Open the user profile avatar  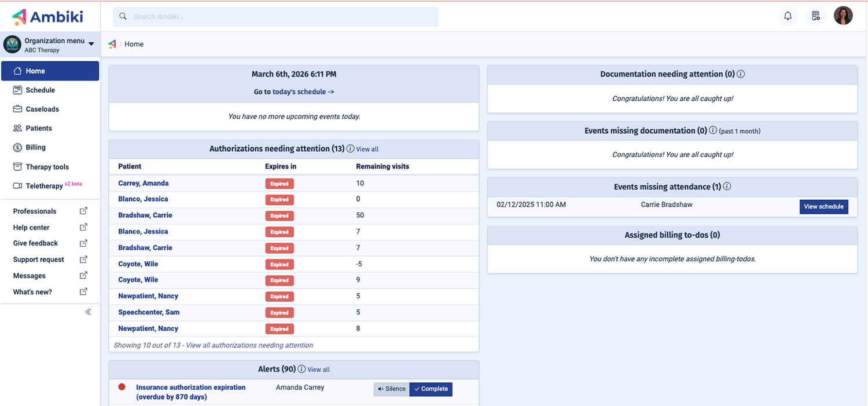(843, 16)
